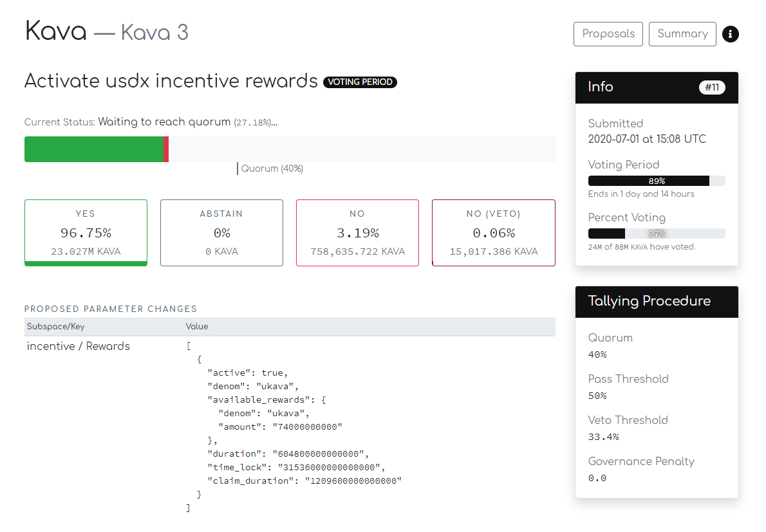
Task: Click the 'incentive / Rewards' row key
Action: click(78, 346)
